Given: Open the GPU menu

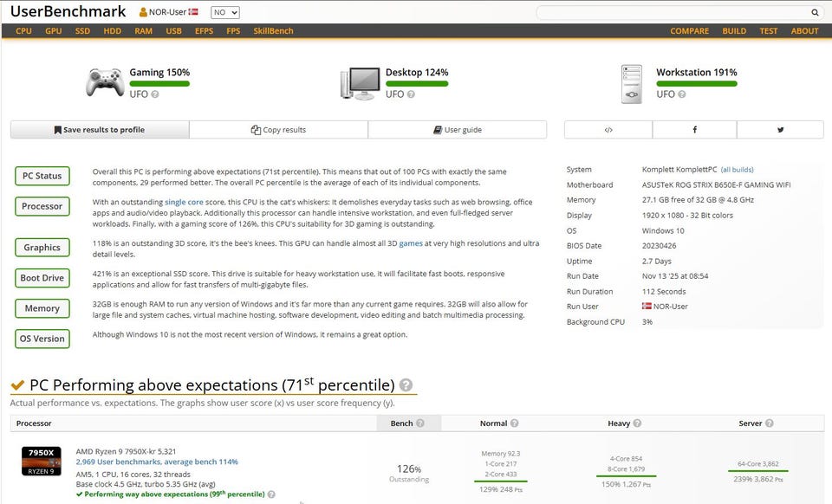Looking at the screenshot, I should coord(54,30).
